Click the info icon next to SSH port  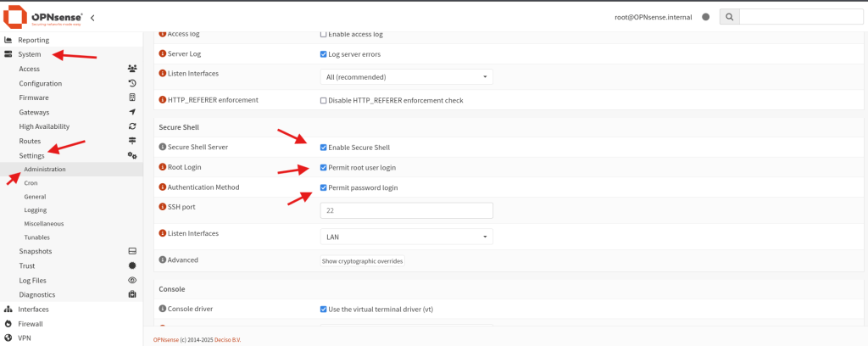[x=163, y=206]
